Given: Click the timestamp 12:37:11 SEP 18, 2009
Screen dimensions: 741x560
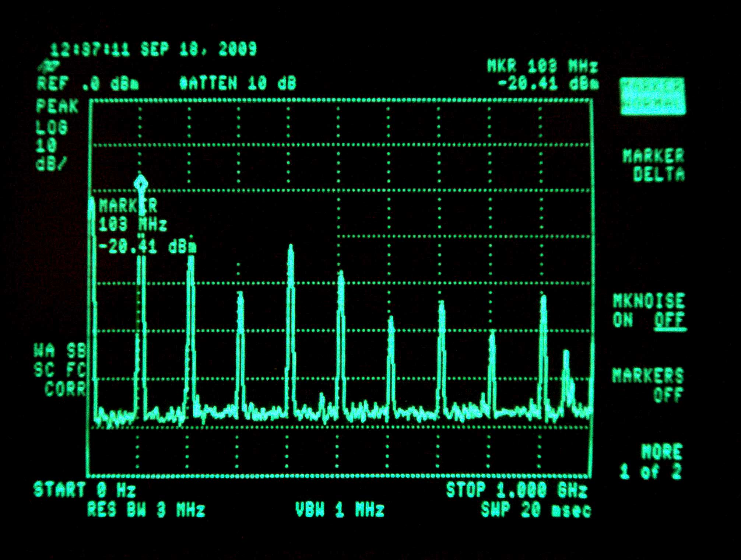Looking at the screenshot, I should [x=153, y=49].
